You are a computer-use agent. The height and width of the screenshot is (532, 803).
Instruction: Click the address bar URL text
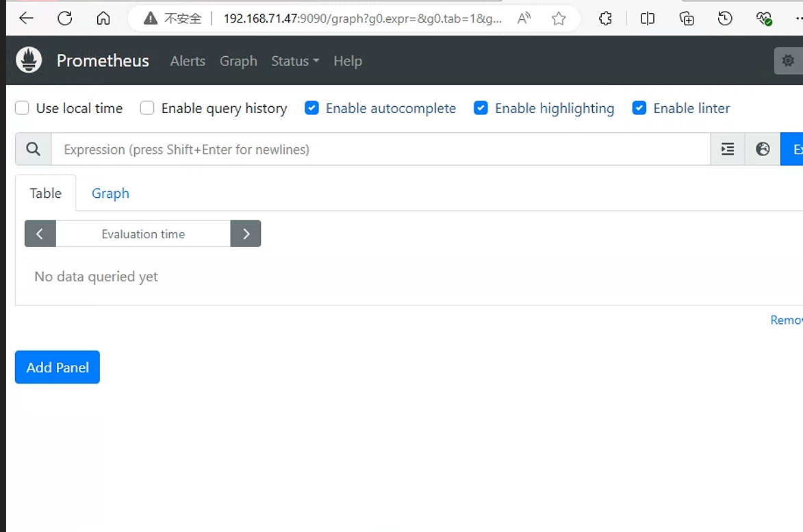(x=363, y=18)
